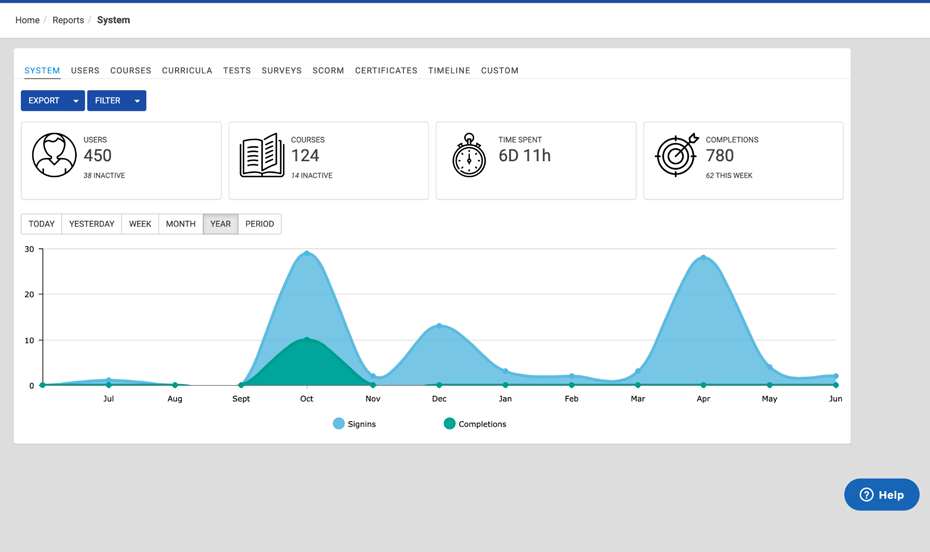Click the Export button
The image size is (930, 552).
(44, 101)
